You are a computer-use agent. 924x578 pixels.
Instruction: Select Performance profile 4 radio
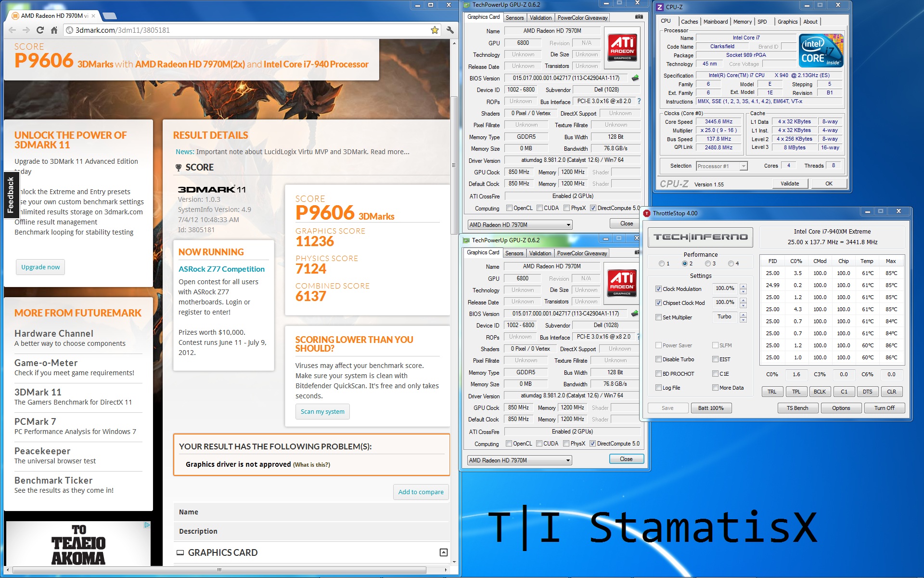click(x=731, y=263)
